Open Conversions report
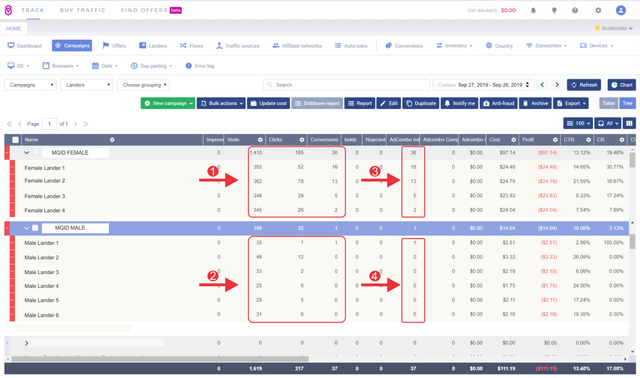Image resolution: width=640 pixels, height=378 pixels. [404, 46]
